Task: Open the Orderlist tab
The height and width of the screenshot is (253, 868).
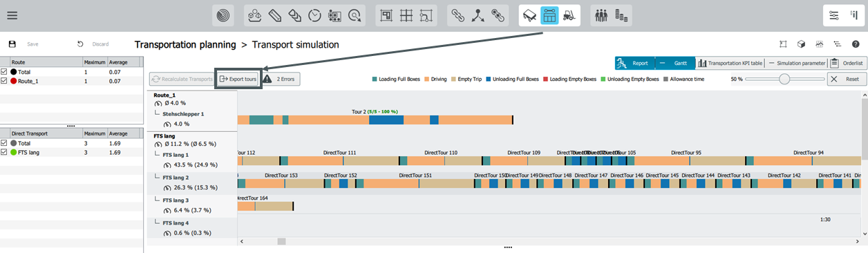Action: pos(847,63)
